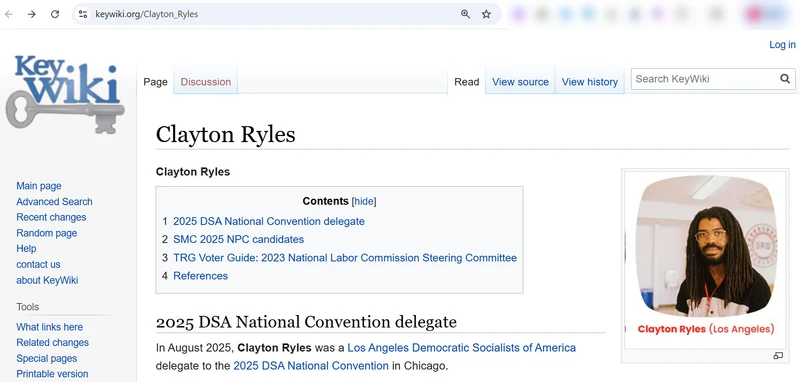Image resolution: width=800 pixels, height=382 pixels.
Task: Open the 2025 DSA National Convention link in the paragraph
Action: pos(311,366)
